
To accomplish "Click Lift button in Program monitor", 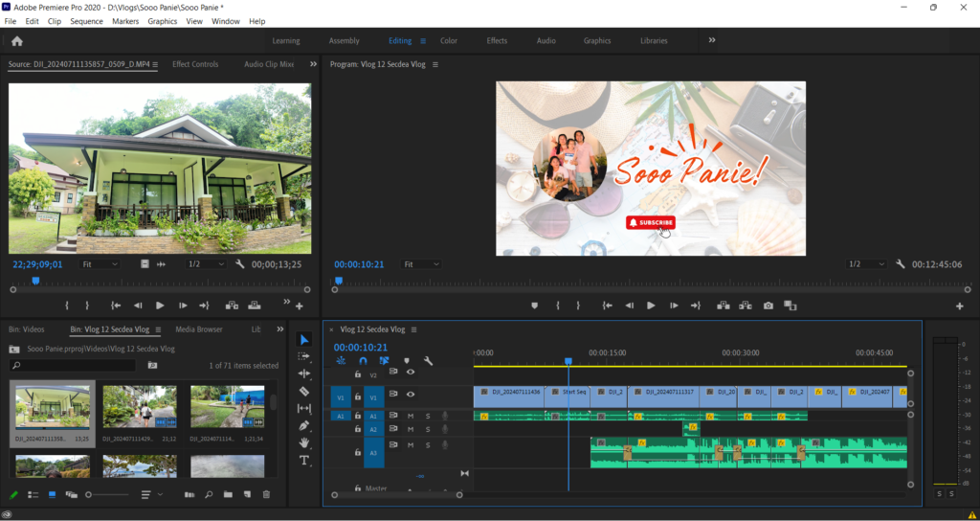I will pyautogui.click(x=724, y=306).
